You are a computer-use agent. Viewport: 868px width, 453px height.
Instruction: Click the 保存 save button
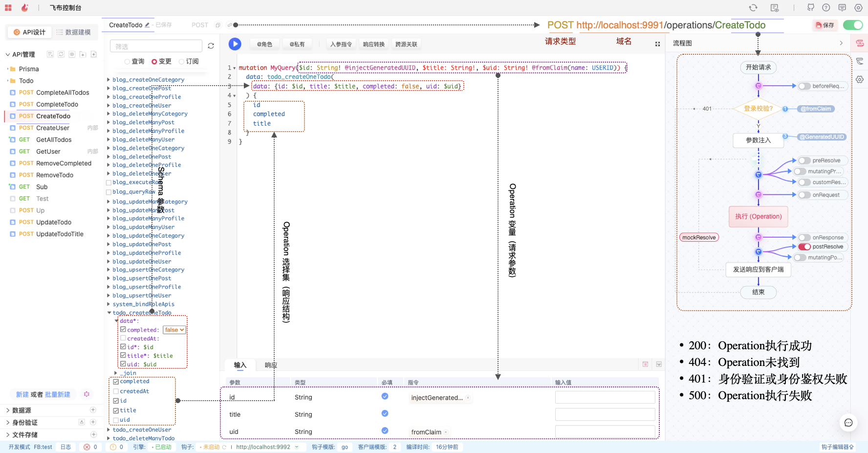click(x=825, y=25)
